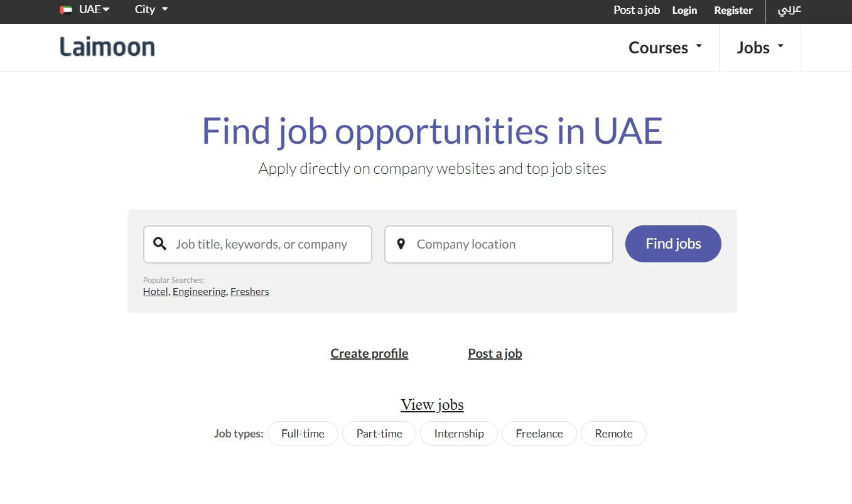
Task: Click the location pin icon
Action: (x=401, y=244)
